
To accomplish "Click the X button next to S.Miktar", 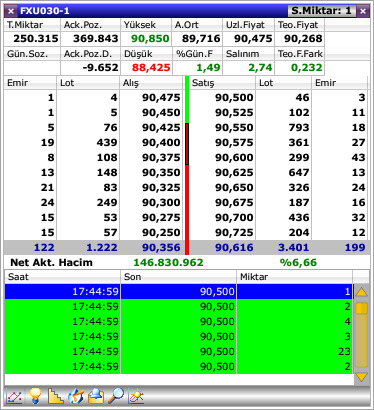I will [363, 11].
